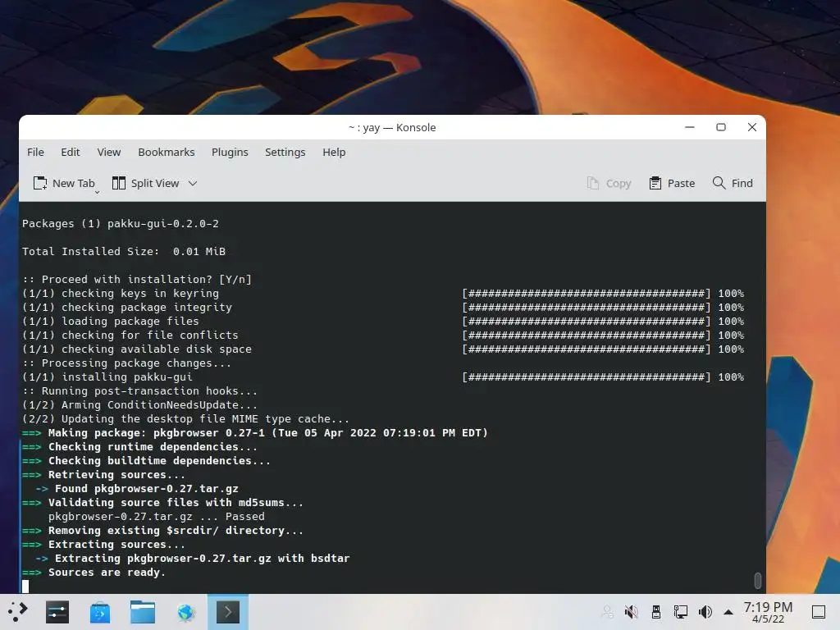Click the Paste toolbar button
This screenshot has height=630, width=840.
point(672,183)
